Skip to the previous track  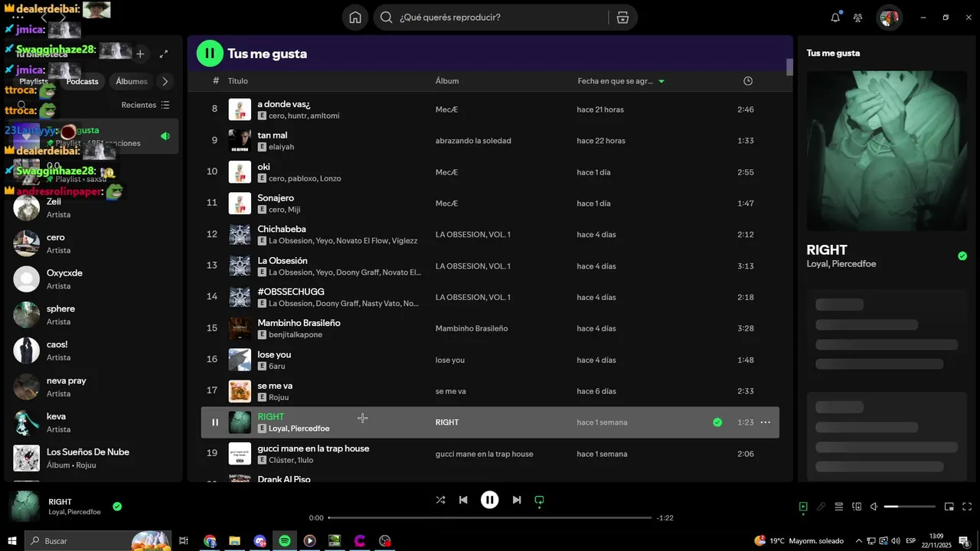pos(463,500)
